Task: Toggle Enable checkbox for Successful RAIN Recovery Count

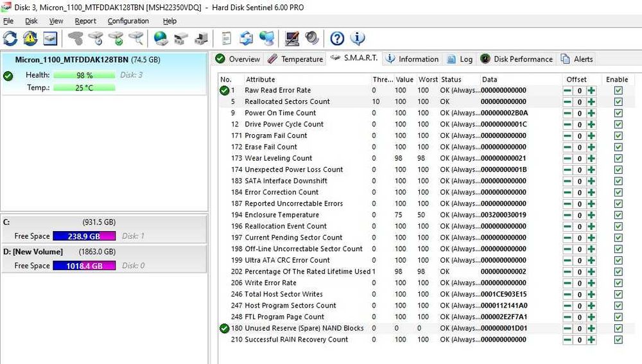Action: [618, 340]
